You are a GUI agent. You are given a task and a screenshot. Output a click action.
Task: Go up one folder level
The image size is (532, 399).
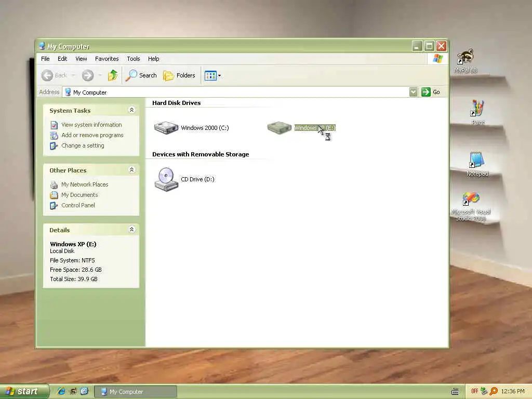coord(113,75)
